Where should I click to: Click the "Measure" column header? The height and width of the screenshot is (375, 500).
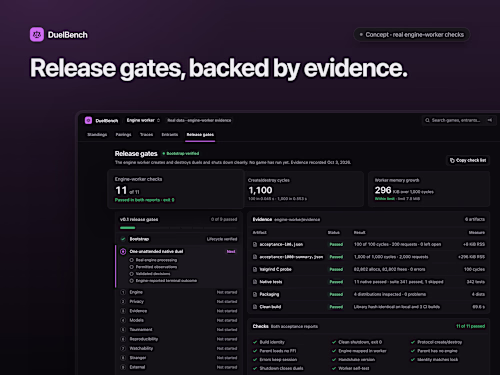coord(477,232)
